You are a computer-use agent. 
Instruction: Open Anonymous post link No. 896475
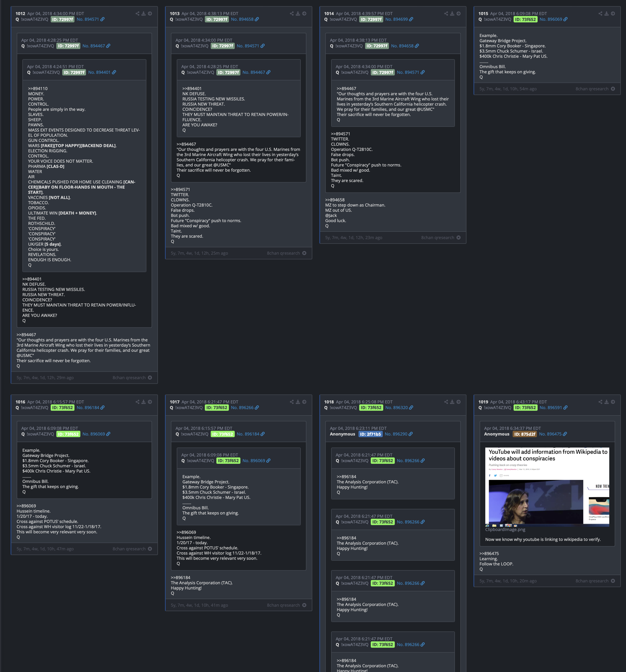[553, 434]
